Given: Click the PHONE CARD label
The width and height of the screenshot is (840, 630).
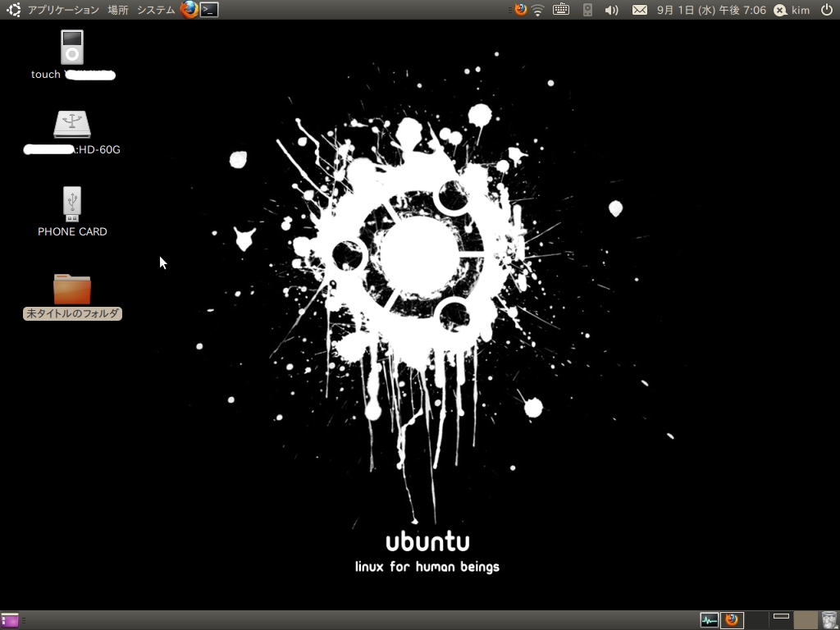Looking at the screenshot, I should [72, 231].
